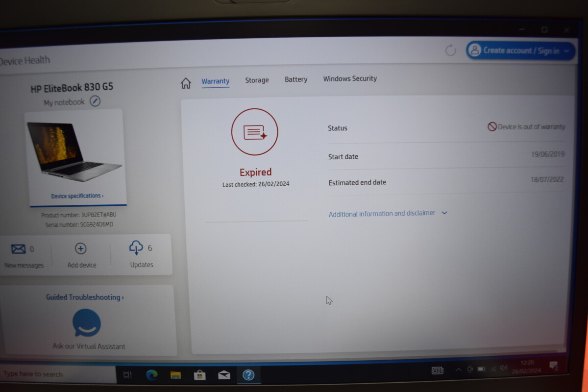Viewport: 588px width, 392px height.
Task: Click the expired warranty certificate icon
Action: point(255,132)
